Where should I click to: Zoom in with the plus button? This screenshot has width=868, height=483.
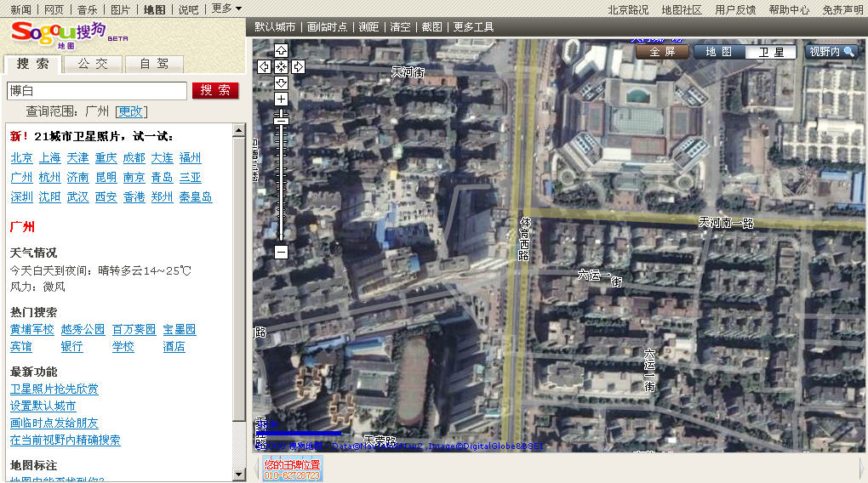281,99
